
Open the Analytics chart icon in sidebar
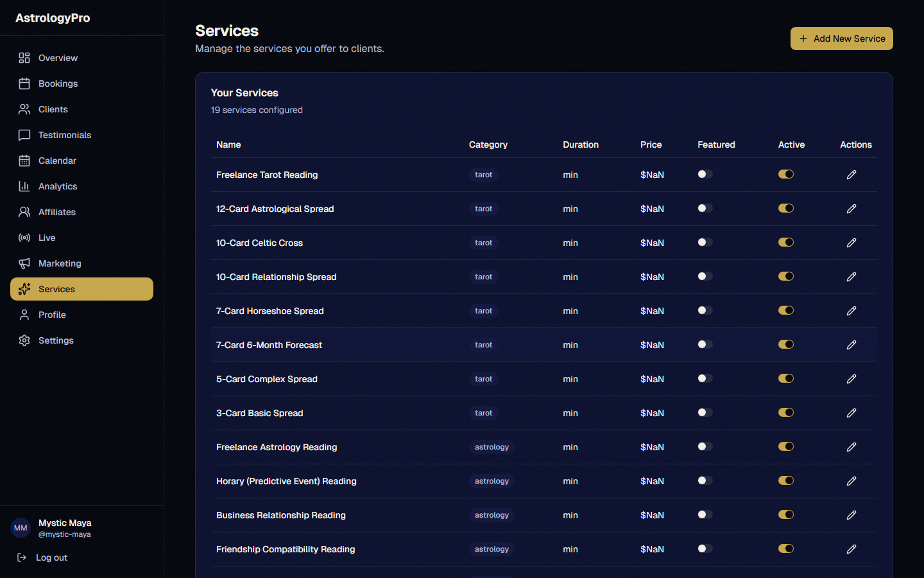pyautogui.click(x=24, y=186)
